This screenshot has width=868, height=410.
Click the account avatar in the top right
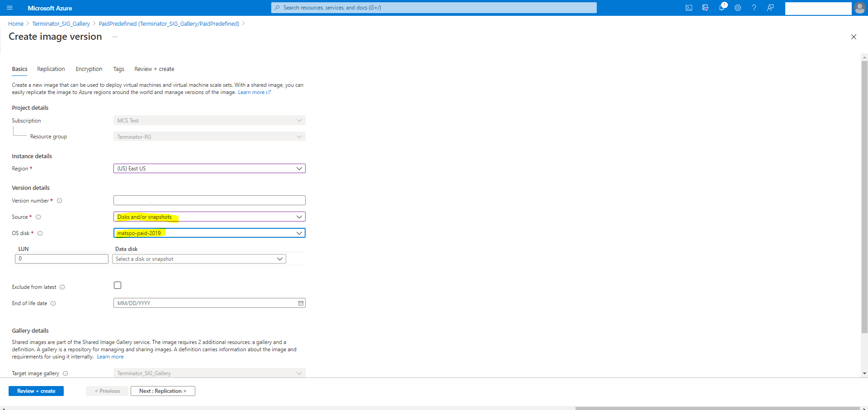860,8
